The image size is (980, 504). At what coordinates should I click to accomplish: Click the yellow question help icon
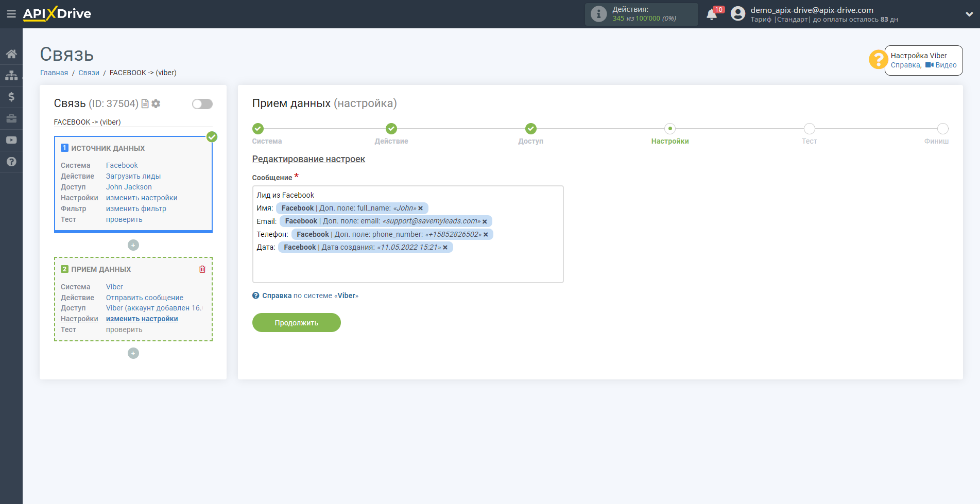pos(878,59)
